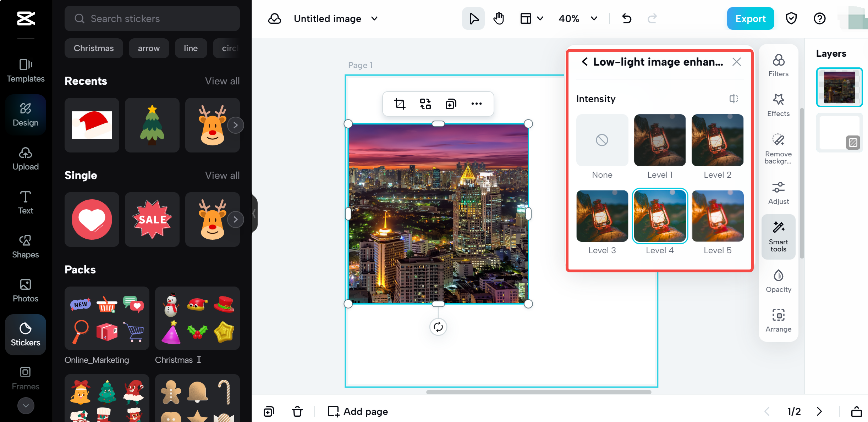Select Level 3 intensity

tap(602, 216)
